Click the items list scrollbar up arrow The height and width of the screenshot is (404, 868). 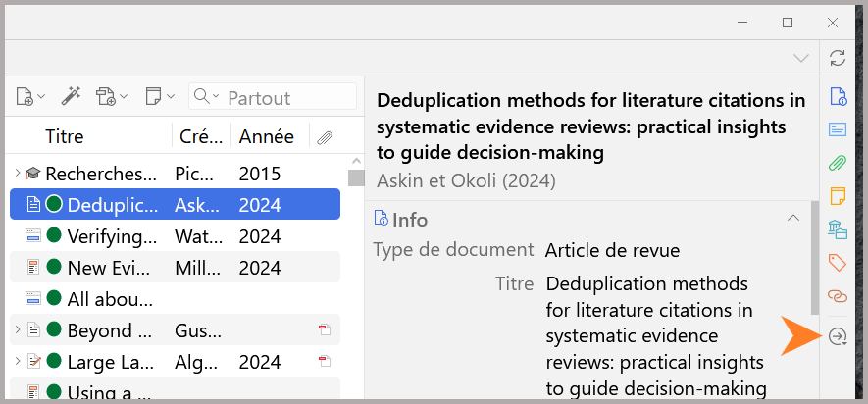tap(356, 162)
